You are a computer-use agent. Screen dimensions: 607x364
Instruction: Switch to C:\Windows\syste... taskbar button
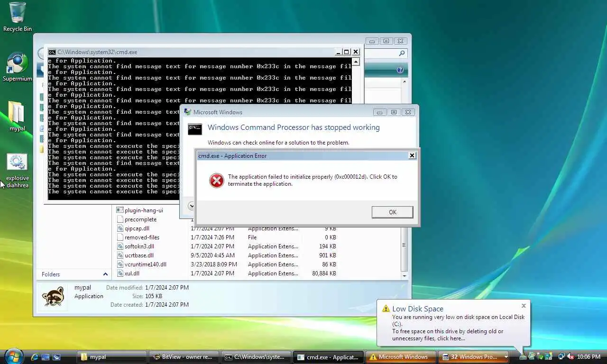pos(256,357)
